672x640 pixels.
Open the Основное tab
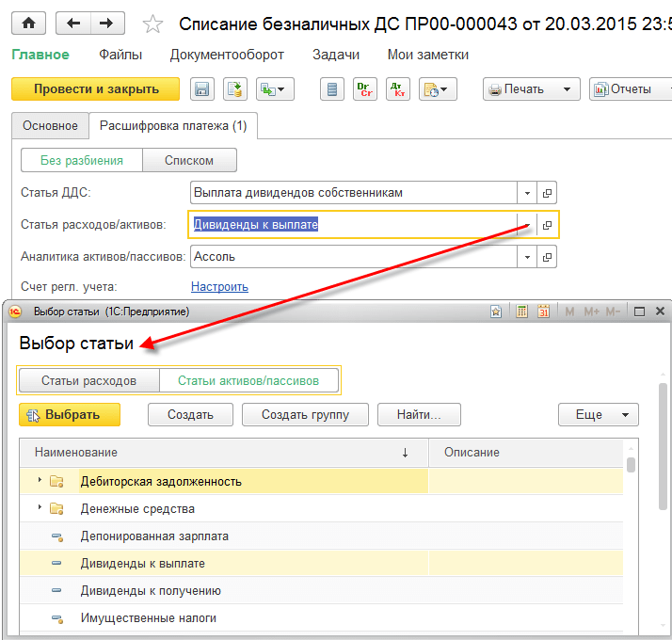click(50, 125)
